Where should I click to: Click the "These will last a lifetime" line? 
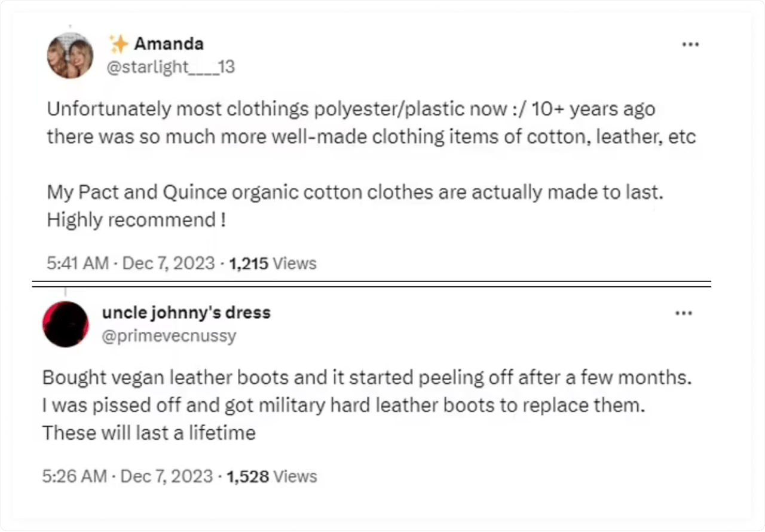pyautogui.click(x=149, y=433)
